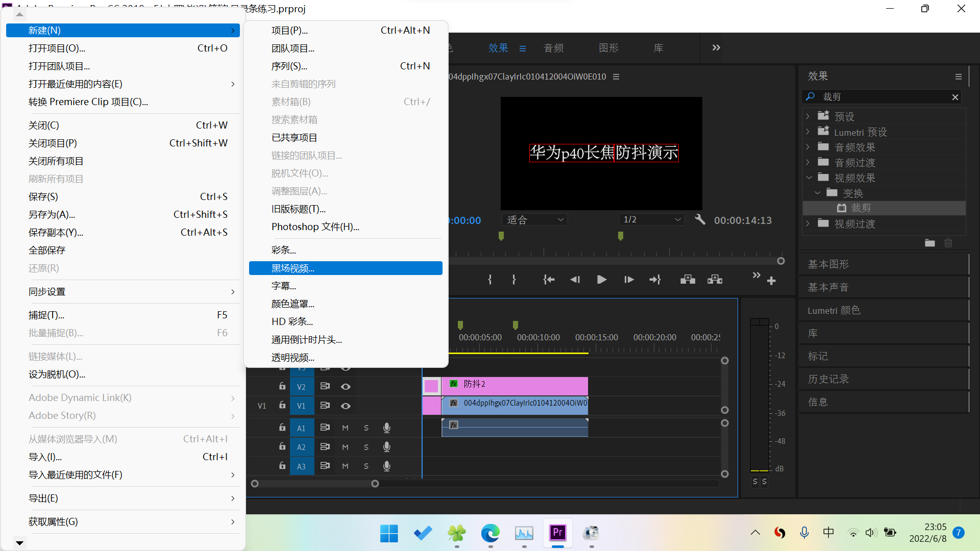Image resolution: width=980 pixels, height=551 pixels.
Task: Click the Lift button icon
Action: pyautogui.click(x=688, y=280)
